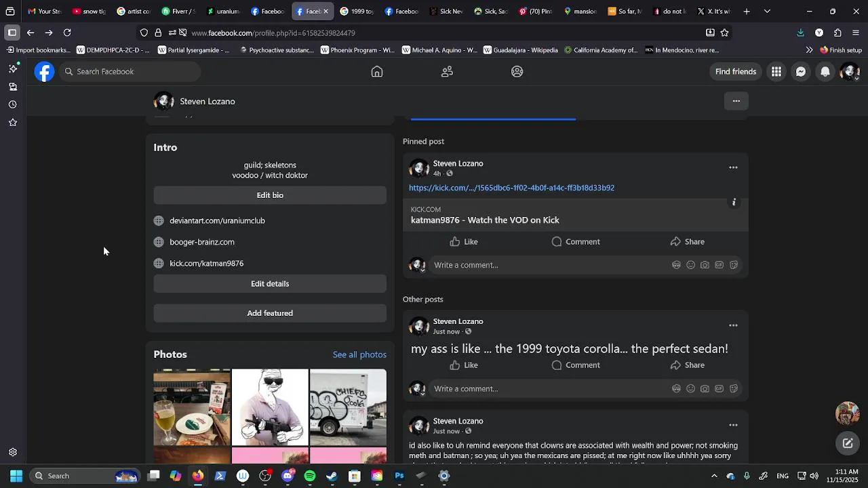The image size is (868, 488).
Task: Open the floating chat head avatar
Action: [x=848, y=413]
